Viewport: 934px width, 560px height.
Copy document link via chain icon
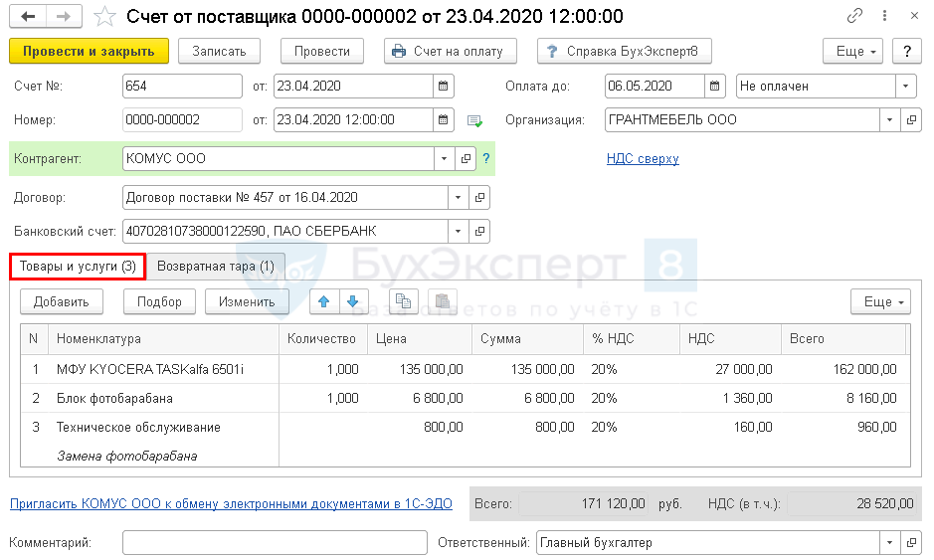(854, 17)
